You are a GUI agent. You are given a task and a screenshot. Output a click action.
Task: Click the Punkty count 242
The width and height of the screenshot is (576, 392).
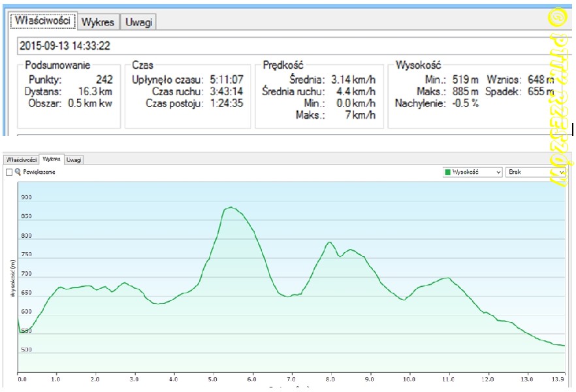coord(104,80)
